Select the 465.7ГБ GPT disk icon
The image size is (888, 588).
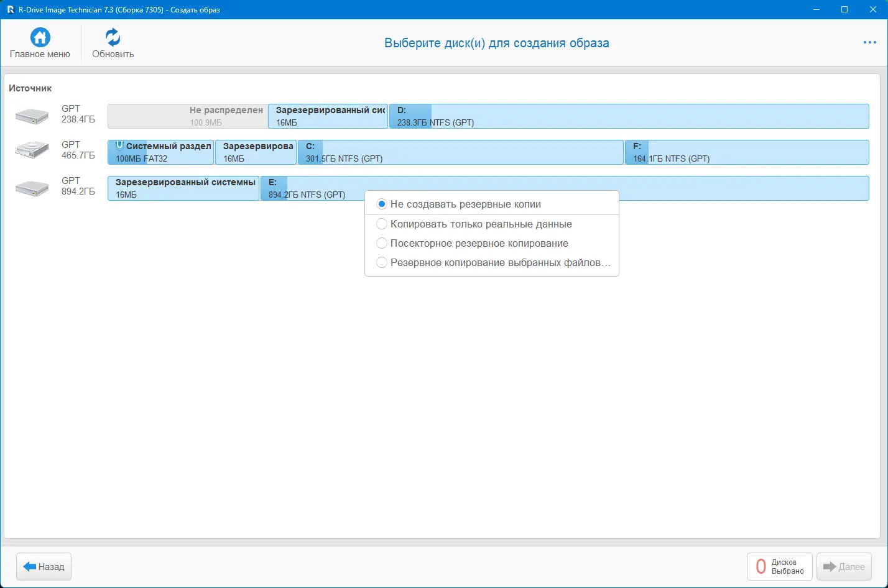32,152
